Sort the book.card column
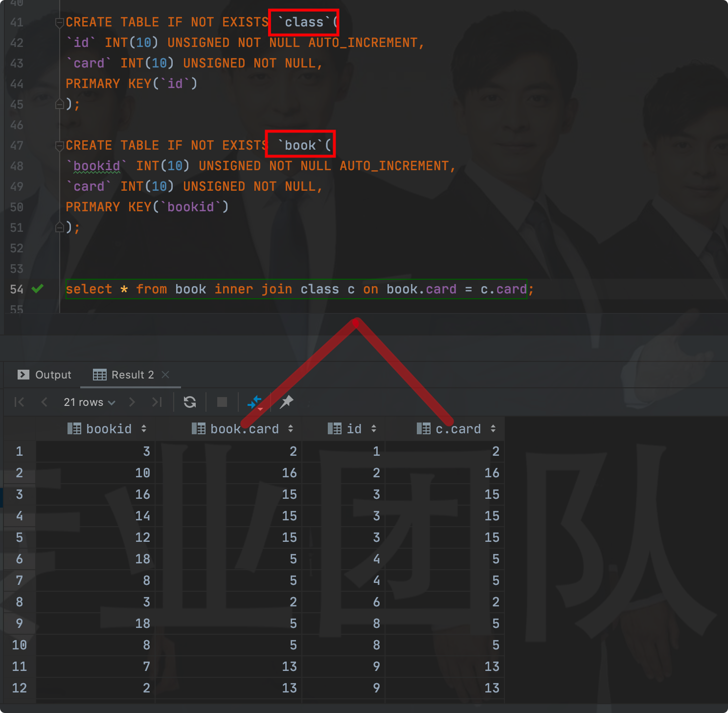 [292, 429]
